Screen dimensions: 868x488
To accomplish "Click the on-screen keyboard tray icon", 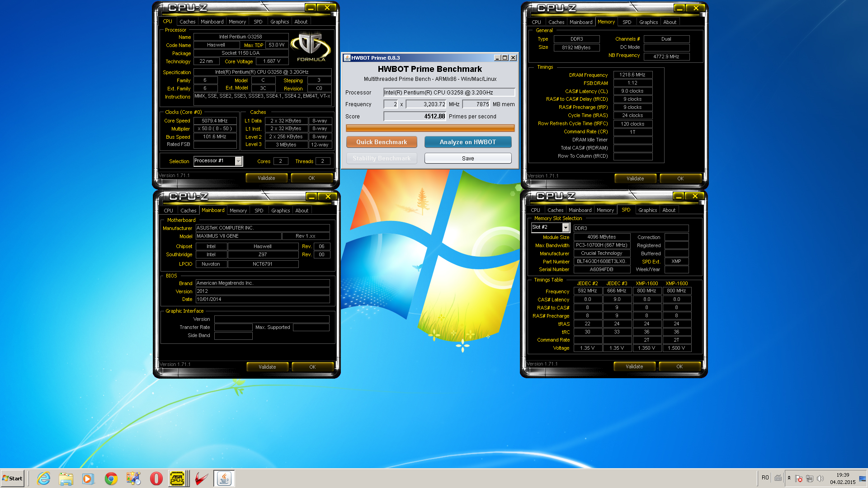I will [778, 478].
